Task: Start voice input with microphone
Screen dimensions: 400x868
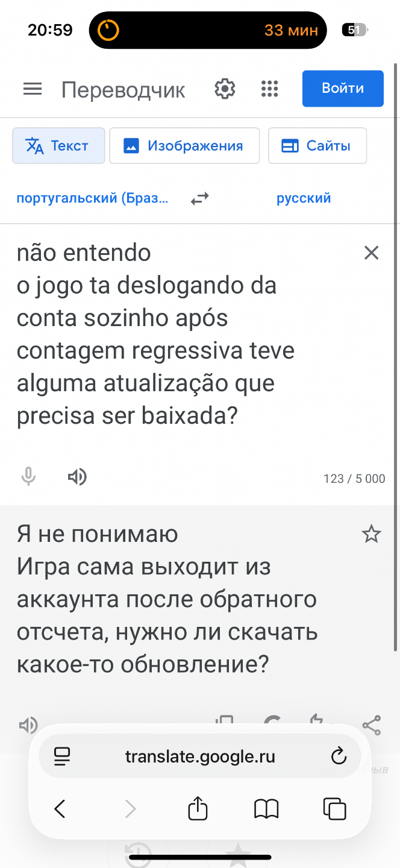Action: pyautogui.click(x=28, y=477)
